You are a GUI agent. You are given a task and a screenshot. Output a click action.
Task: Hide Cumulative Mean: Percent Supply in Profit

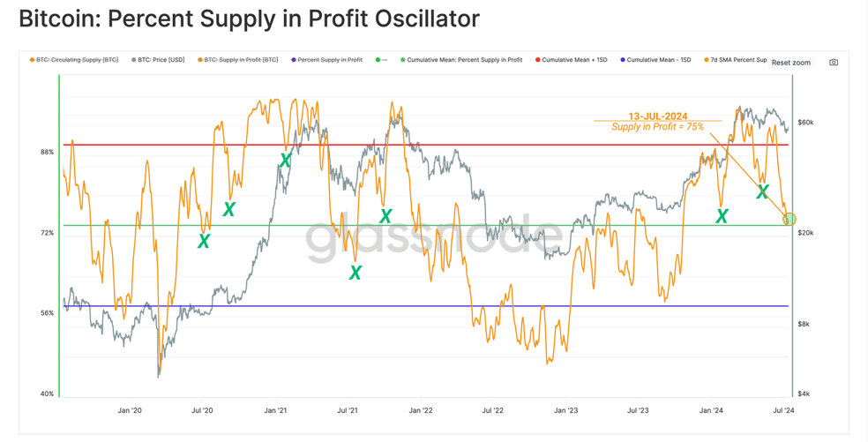point(461,60)
